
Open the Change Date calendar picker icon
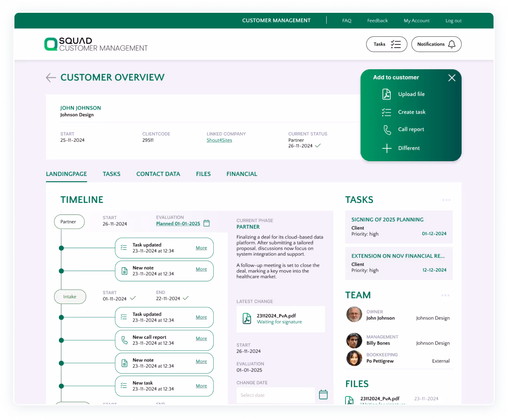click(x=323, y=395)
